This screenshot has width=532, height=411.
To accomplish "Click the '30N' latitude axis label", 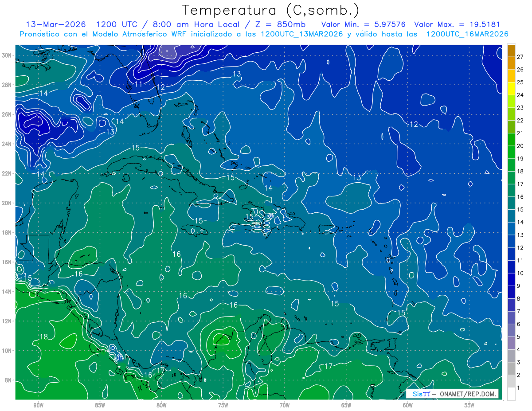I will 7,55.
